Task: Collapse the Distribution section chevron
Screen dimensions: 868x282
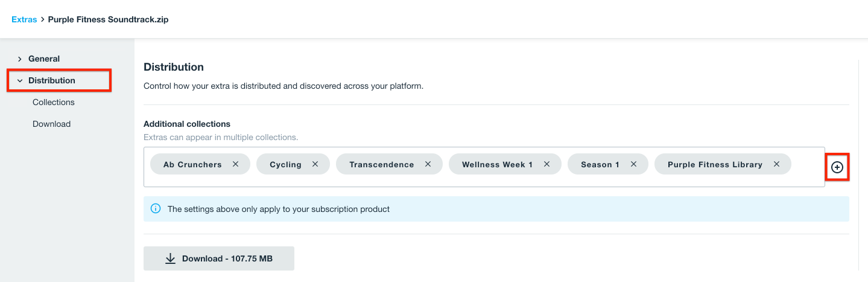Action: coord(20,81)
